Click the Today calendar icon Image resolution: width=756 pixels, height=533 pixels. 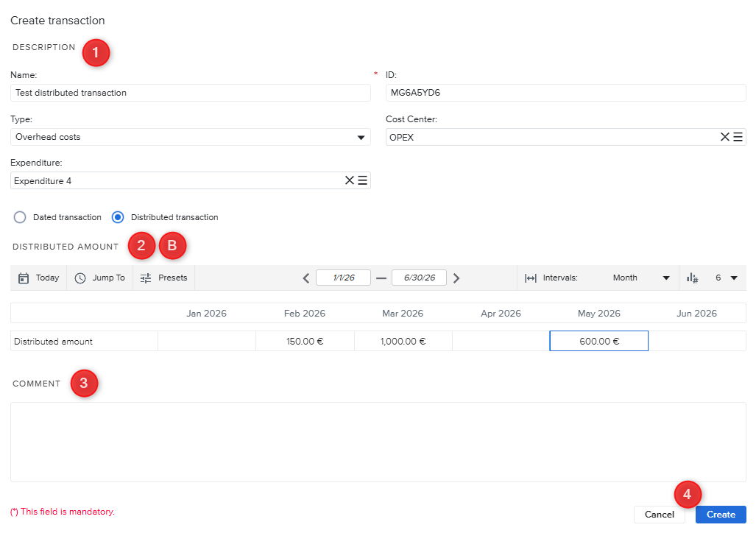tap(24, 278)
